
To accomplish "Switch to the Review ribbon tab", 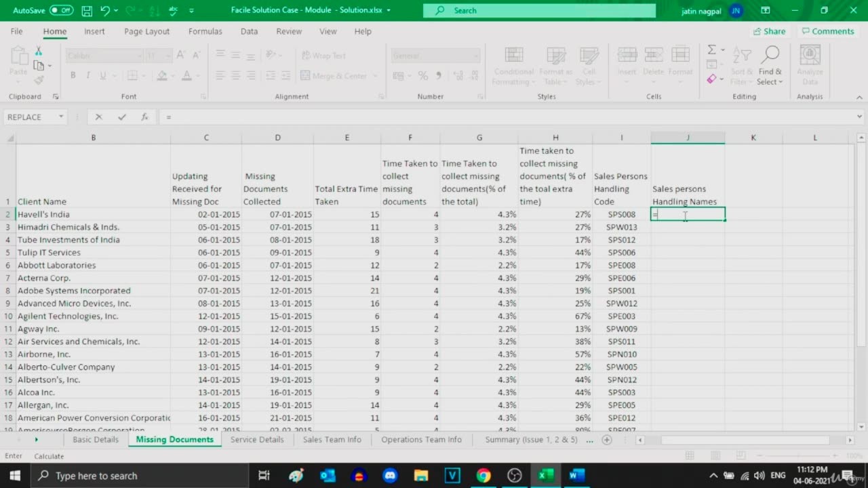I will point(289,31).
